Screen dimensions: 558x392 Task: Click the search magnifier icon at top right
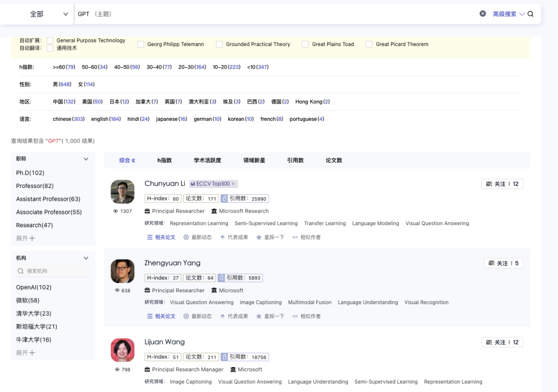pos(531,13)
